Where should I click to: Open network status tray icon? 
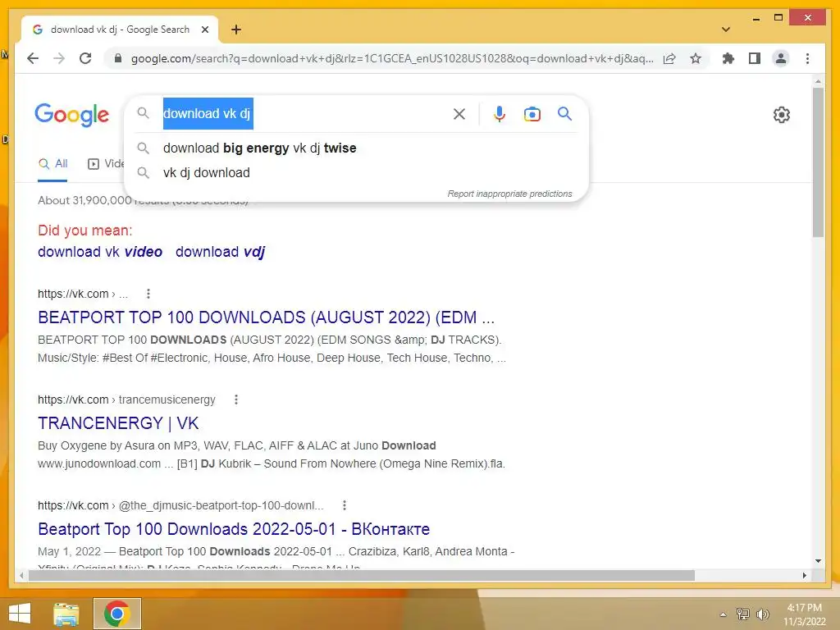[743, 614]
